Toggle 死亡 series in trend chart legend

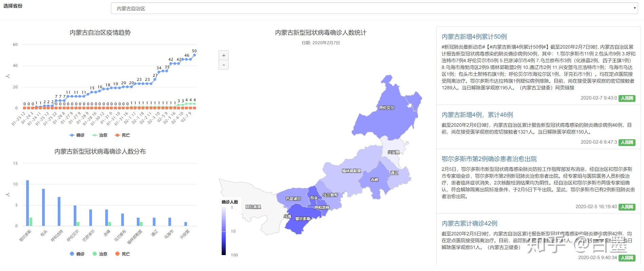[123, 135]
